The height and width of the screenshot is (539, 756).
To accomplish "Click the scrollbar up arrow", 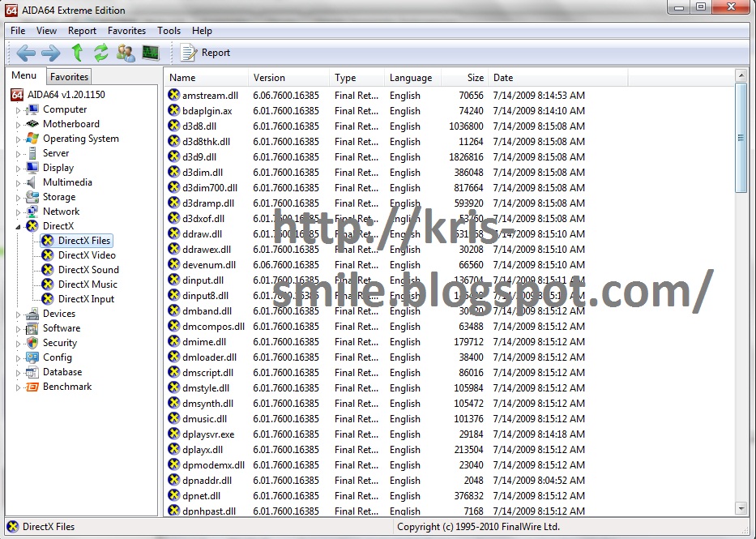I will (741, 75).
